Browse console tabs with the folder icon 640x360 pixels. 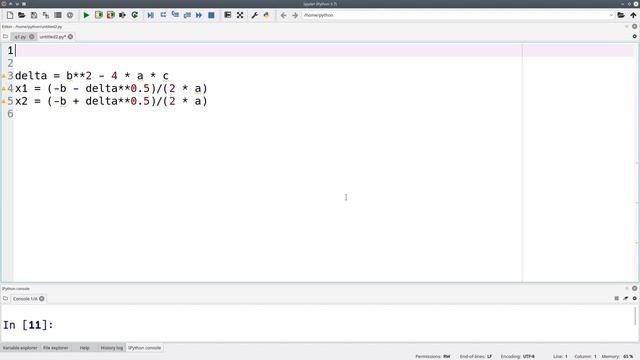coord(5,298)
